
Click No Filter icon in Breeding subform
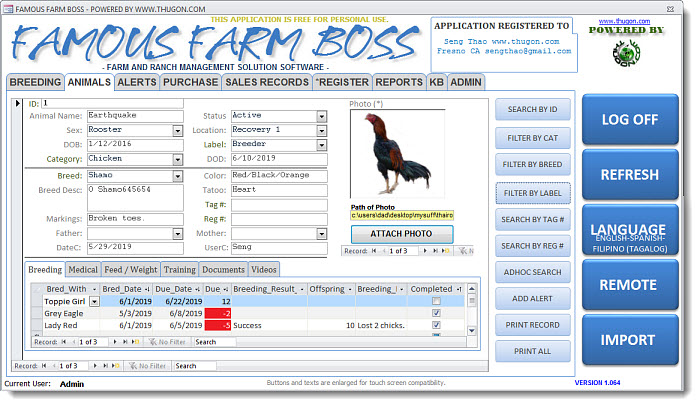pyautogui.click(x=150, y=342)
